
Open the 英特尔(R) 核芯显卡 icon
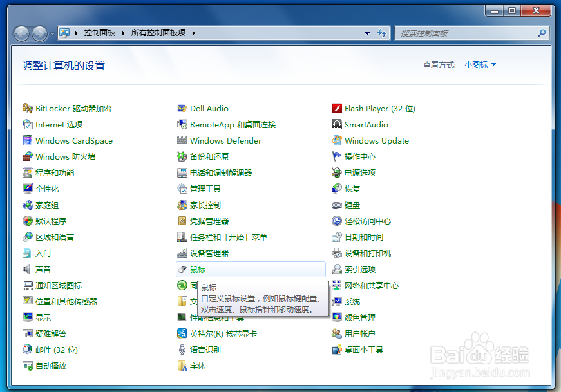(182, 333)
